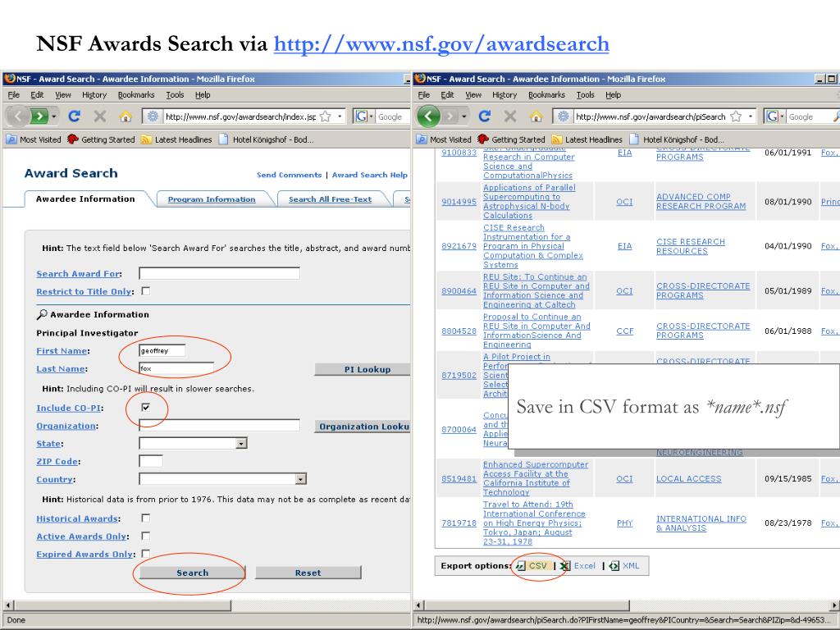Image resolution: width=840 pixels, height=630 pixels.
Task: Switch to the Program Information tab
Action: click(x=212, y=199)
